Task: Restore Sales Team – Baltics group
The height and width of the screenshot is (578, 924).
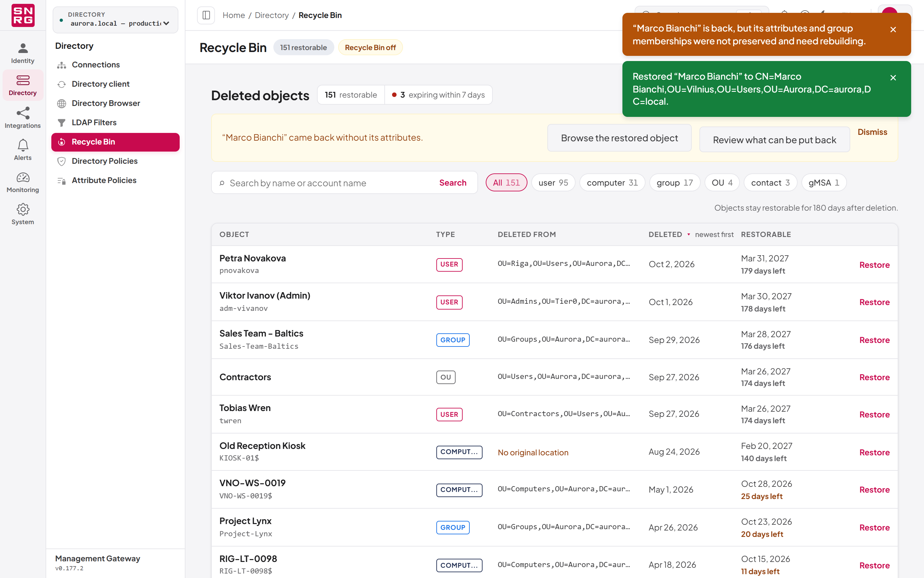Action: [x=874, y=340]
